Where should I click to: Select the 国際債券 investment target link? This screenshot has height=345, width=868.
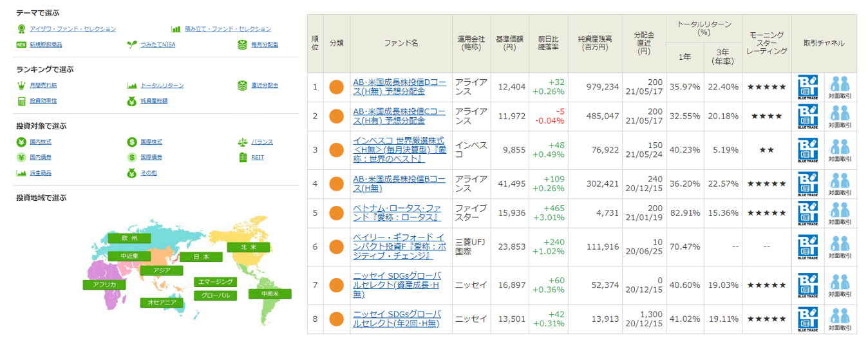tap(151, 157)
